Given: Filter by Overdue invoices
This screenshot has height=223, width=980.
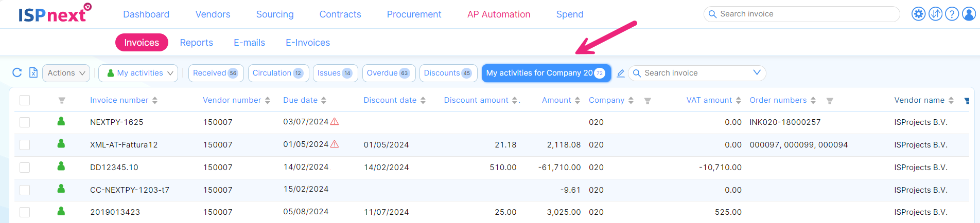Looking at the screenshot, I should point(389,73).
